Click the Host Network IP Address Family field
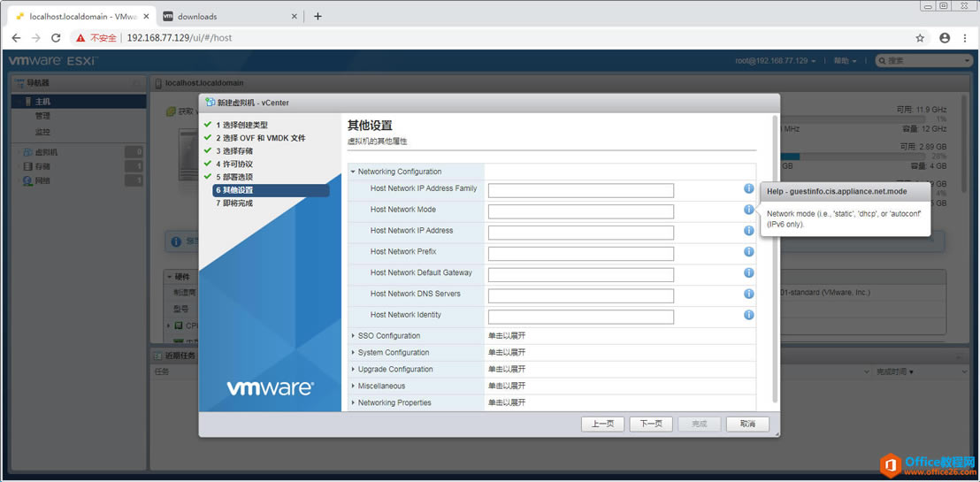The image size is (980, 482). click(580, 191)
